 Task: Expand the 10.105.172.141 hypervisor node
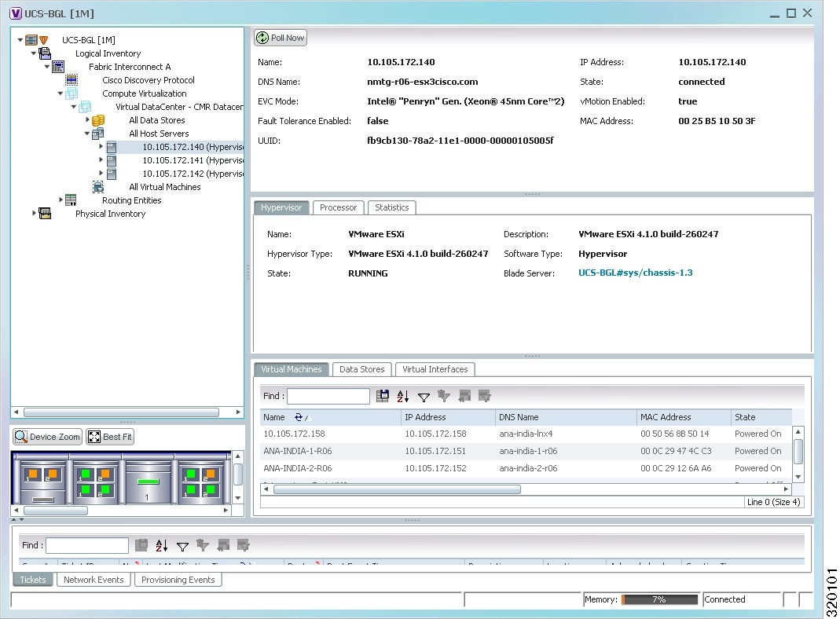pyautogui.click(x=101, y=159)
